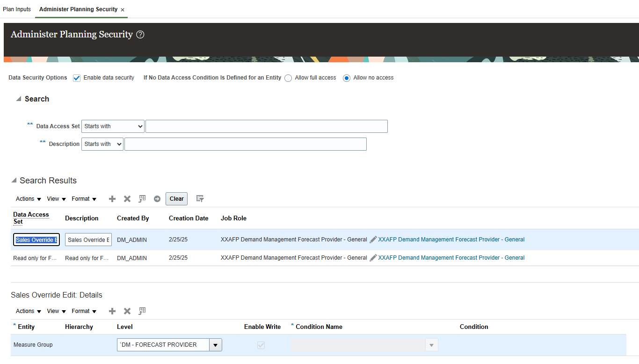Export search results to Excel
This screenshot has width=639, height=364.
pos(142,199)
